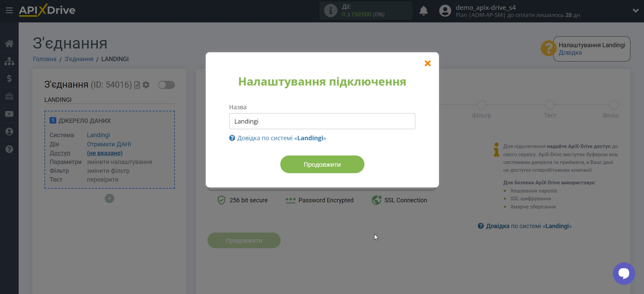Click the Отримати ДАНІ action link
Image resolution: width=644 pixels, height=294 pixels.
[x=109, y=144]
